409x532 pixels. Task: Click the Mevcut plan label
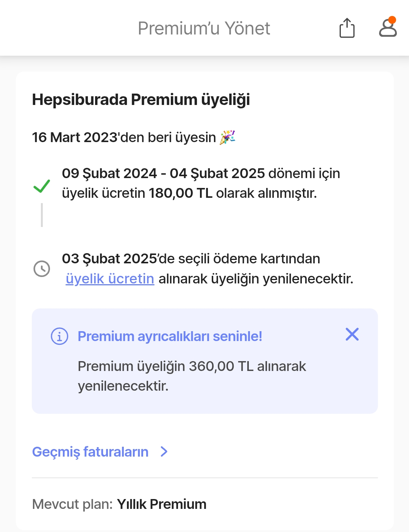click(x=72, y=504)
